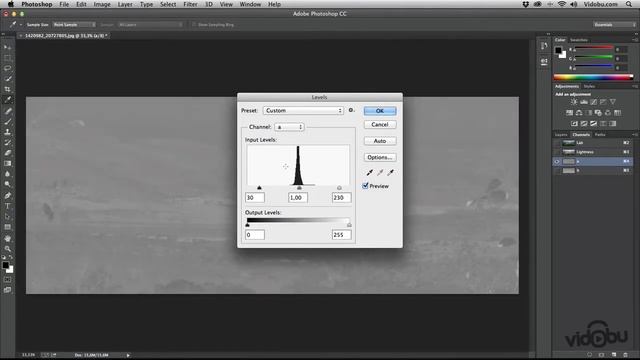Select the Quick Selection tool
Screen dimensions: 640x360
[7, 79]
